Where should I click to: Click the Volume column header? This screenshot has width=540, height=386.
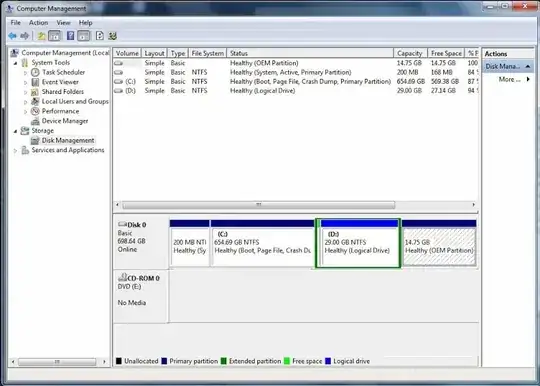coord(127,53)
